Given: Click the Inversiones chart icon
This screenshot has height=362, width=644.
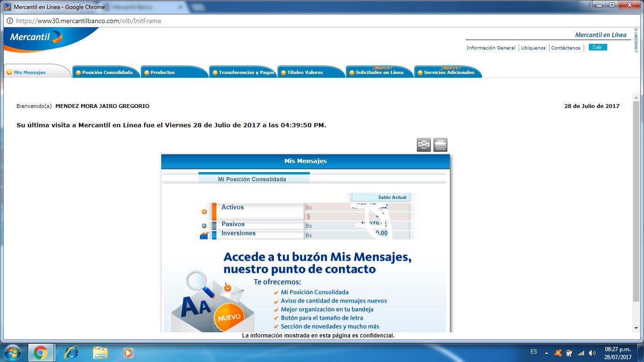Looking at the screenshot, I should pos(204,235).
